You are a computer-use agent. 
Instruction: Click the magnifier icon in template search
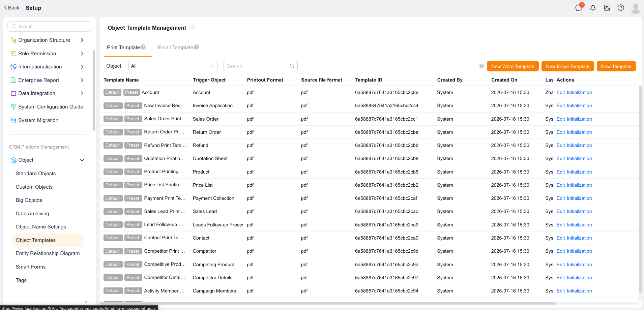(292, 66)
